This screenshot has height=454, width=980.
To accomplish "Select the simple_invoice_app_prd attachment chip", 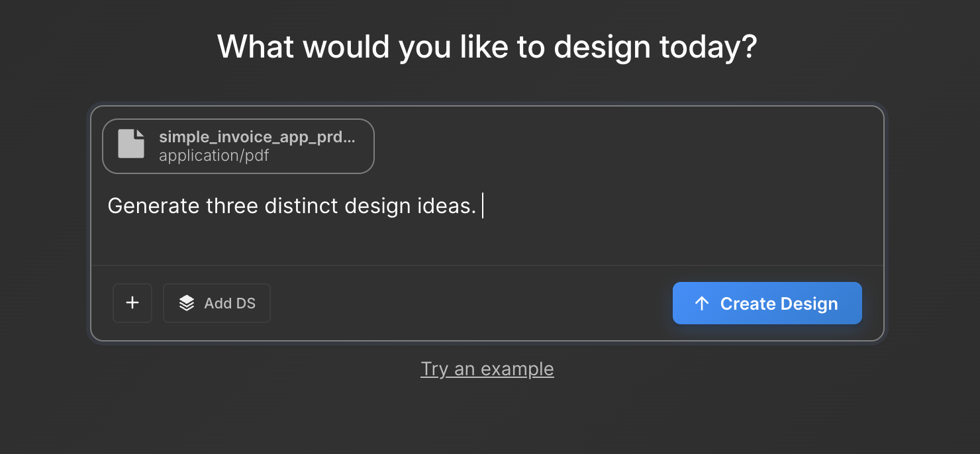I will coord(238,146).
